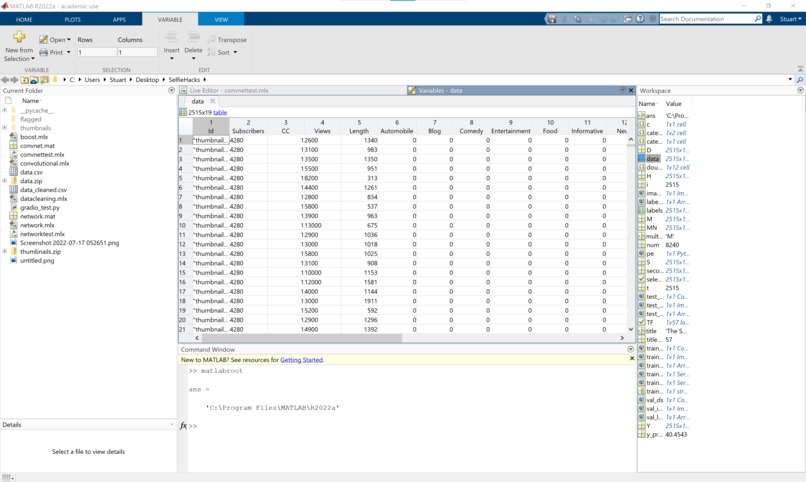Screen dimensions: 806x482
Task: Click the Rows selection input field
Action: [96, 52]
